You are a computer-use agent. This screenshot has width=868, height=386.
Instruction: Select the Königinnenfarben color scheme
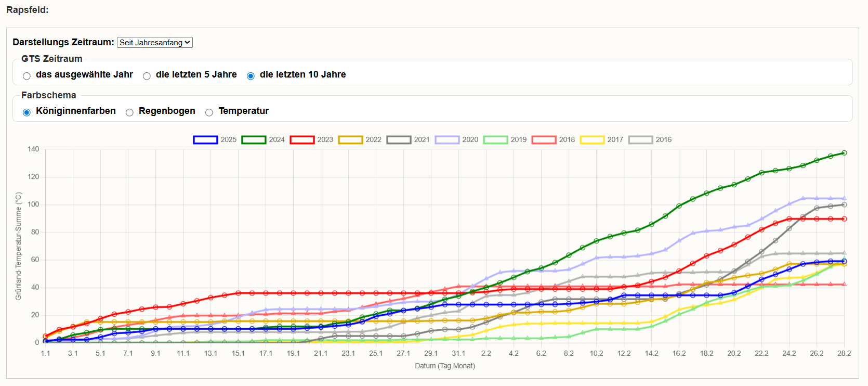[27, 112]
